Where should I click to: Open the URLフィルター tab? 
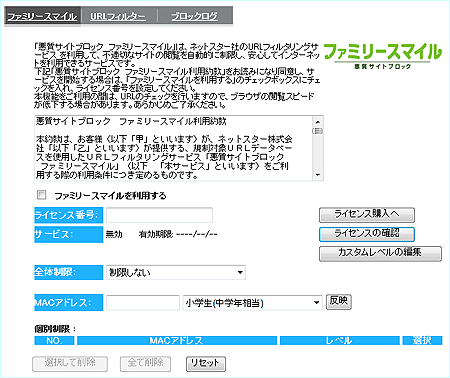click(x=118, y=16)
